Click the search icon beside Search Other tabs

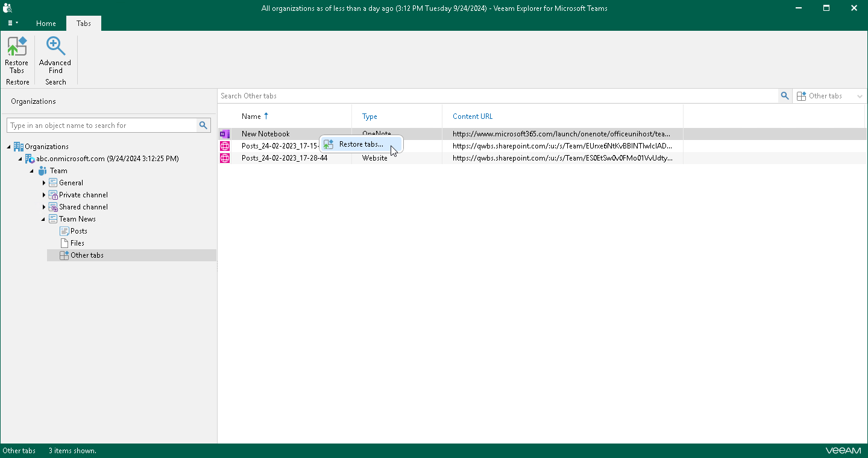tap(785, 95)
